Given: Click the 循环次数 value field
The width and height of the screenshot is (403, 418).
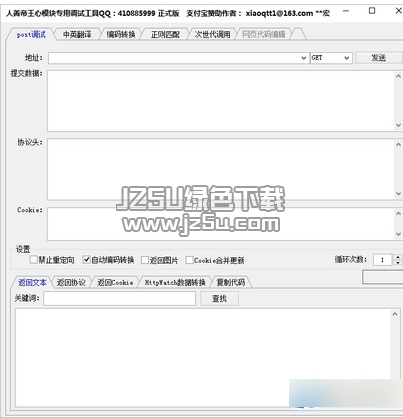Looking at the screenshot, I should pyautogui.click(x=383, y=260).
